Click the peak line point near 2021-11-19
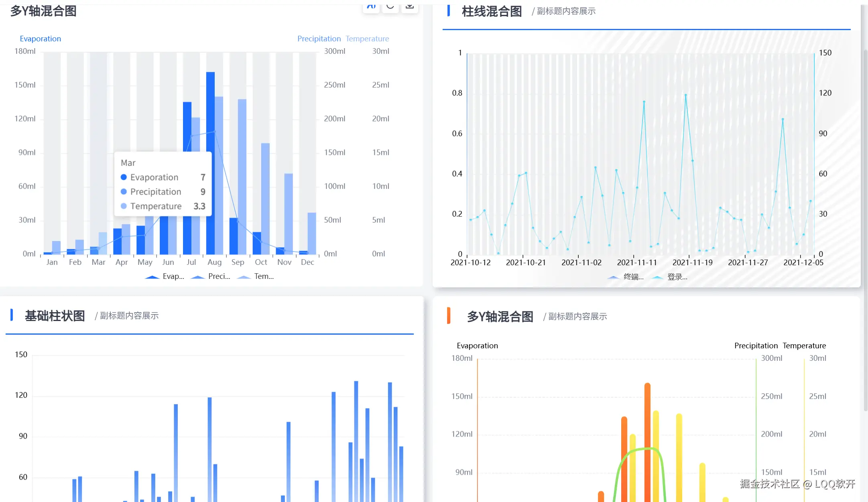868x502 pixels. 685,95
